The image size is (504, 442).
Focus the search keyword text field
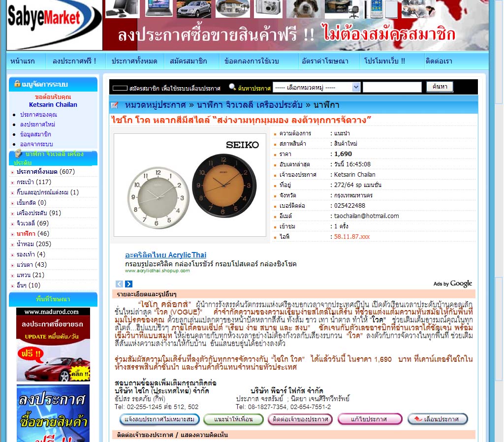(x=392, y=87)
